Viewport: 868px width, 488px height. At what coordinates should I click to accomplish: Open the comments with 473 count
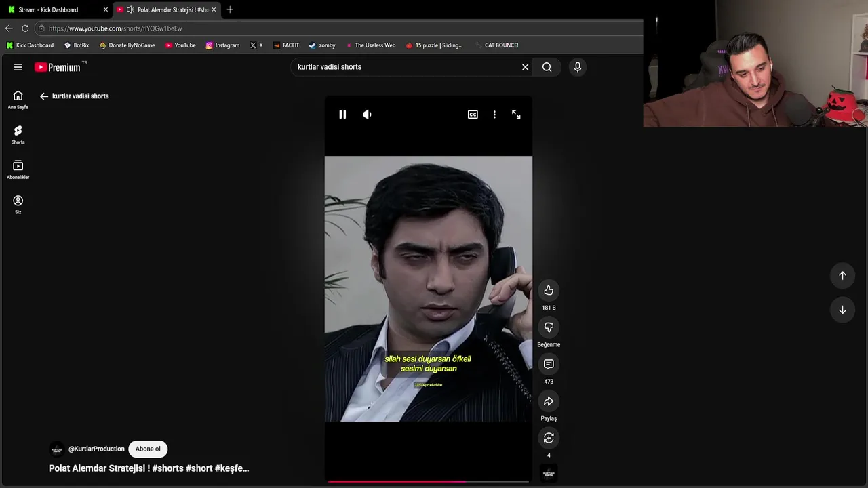549,365
